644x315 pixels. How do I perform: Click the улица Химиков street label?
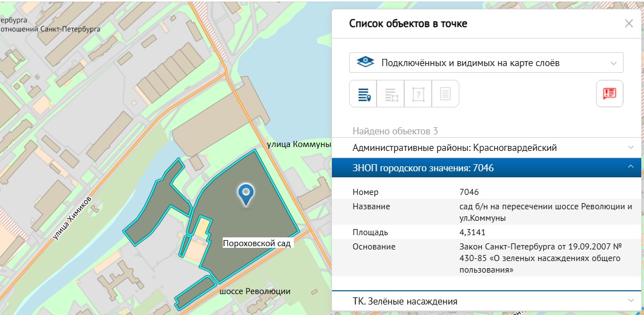tap(72, 219)
